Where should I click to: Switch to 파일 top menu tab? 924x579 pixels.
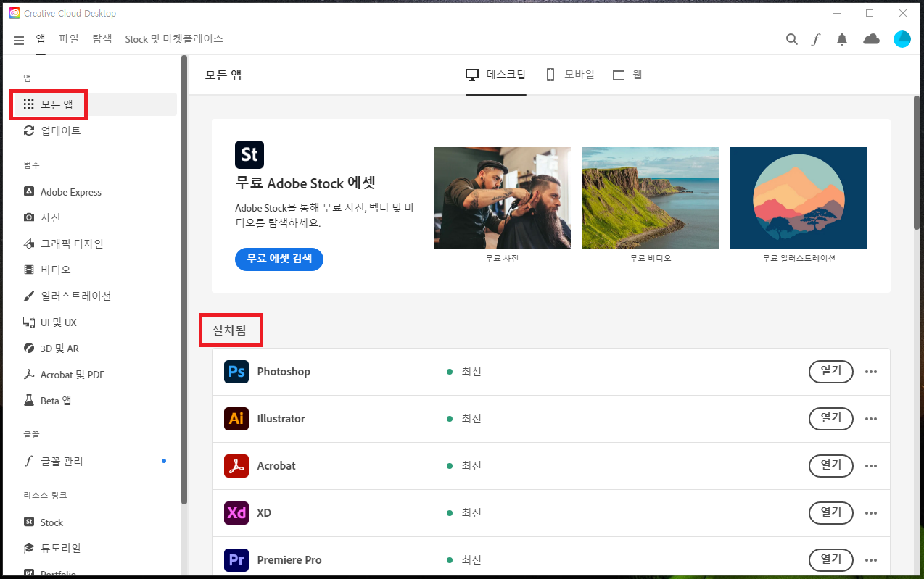click(x=69, y=39)
